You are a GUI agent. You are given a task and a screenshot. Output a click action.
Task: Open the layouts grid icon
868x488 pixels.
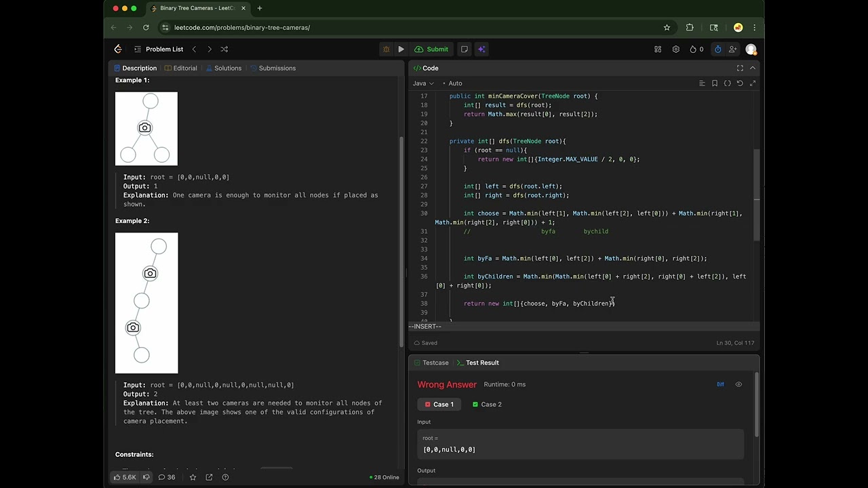(658, 49)
